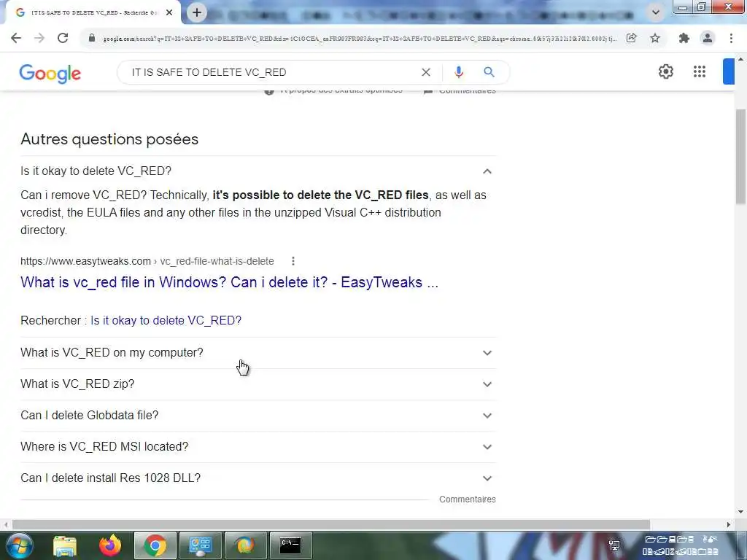Click the scroll-right arrow of horizontal scrollbar
This screenshot has width=747, height=560.
729,524
